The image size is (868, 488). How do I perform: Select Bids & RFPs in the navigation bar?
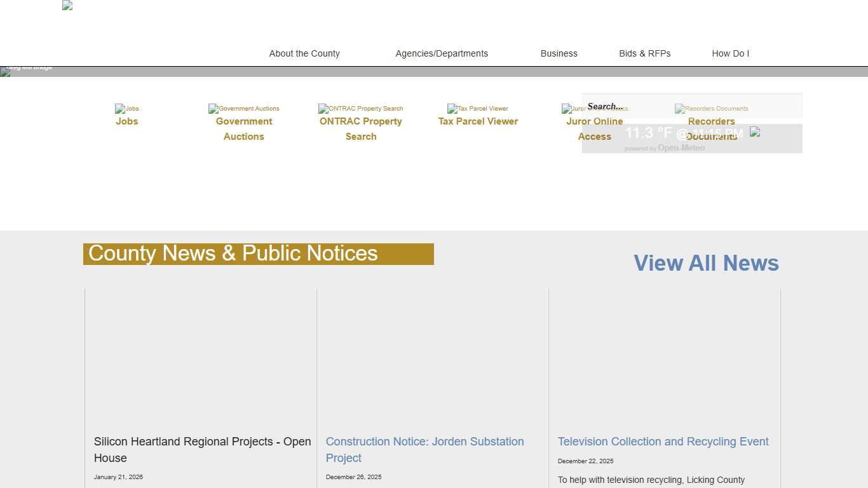644,53
